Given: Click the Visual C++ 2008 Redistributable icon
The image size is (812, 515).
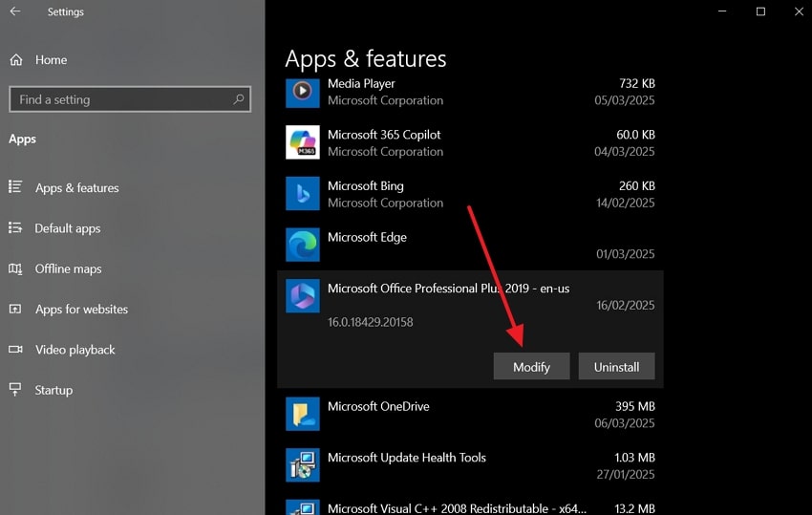Looking at the screenshot, I should point(303,507).
